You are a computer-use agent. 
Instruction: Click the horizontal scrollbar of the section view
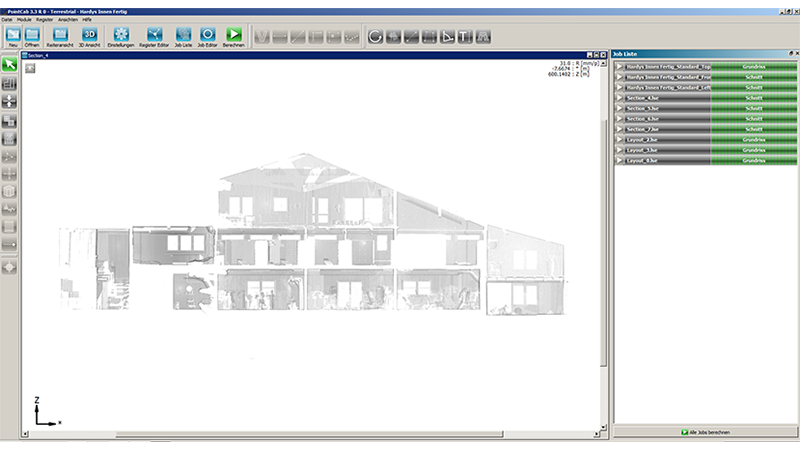(x=309, y=434)
